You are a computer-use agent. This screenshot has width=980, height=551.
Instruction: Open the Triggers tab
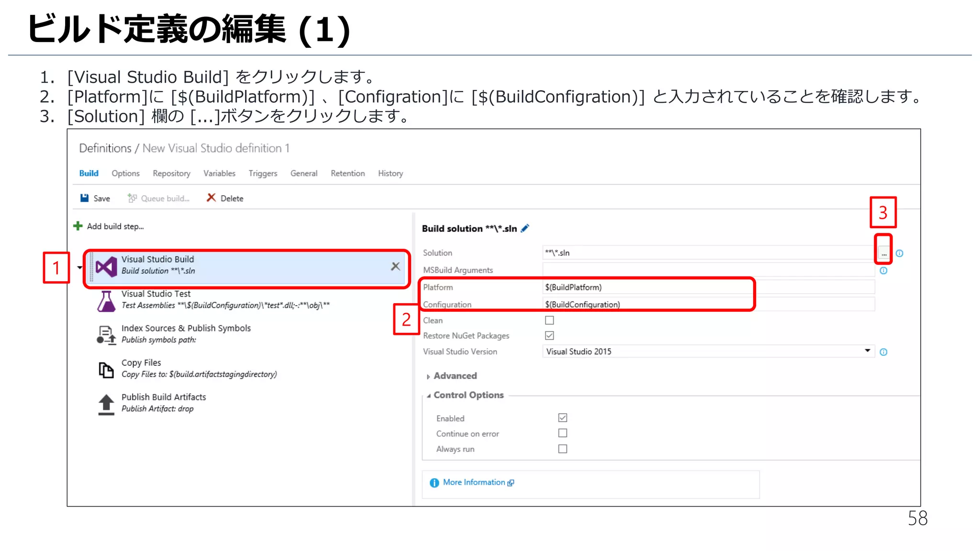coord(263,173)
